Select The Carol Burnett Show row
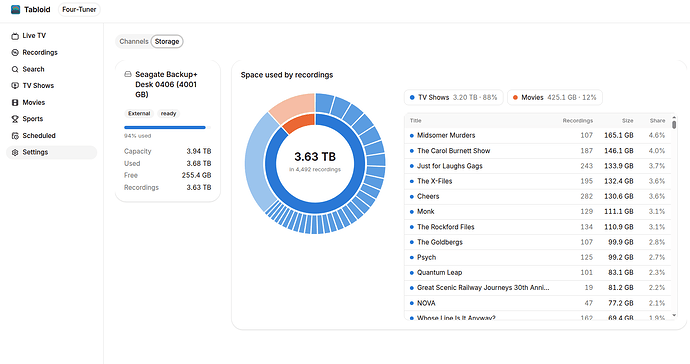 coord(538,151)
